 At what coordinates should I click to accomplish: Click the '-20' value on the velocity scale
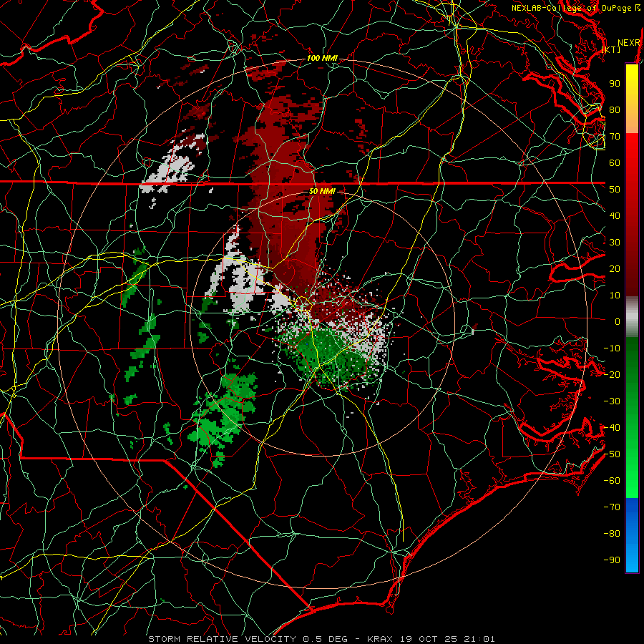[x=612, y=374]
